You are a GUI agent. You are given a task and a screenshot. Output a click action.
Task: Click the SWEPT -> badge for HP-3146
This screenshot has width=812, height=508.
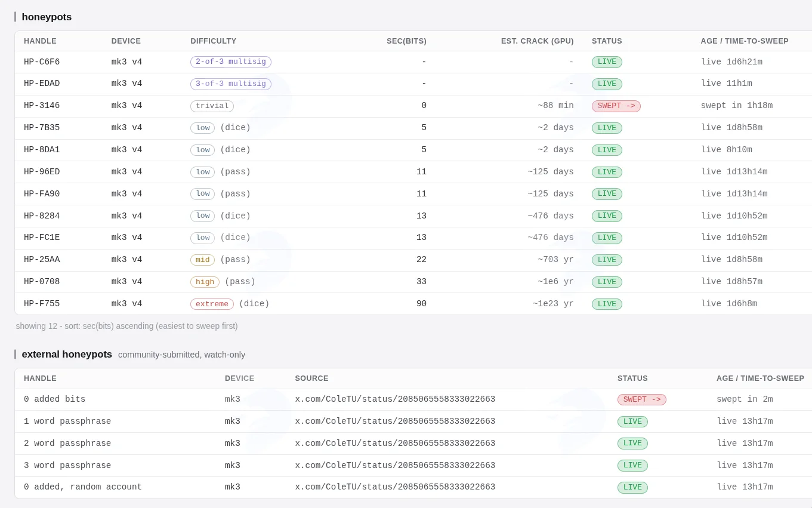pyautogui.click(x=616, y=106)
